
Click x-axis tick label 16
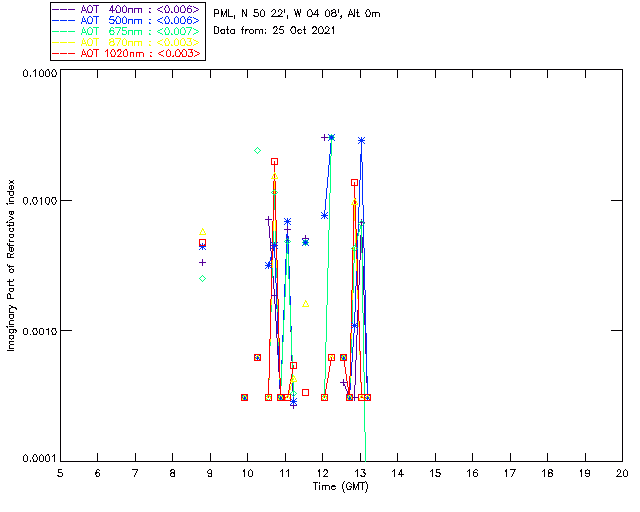point(473,473)
